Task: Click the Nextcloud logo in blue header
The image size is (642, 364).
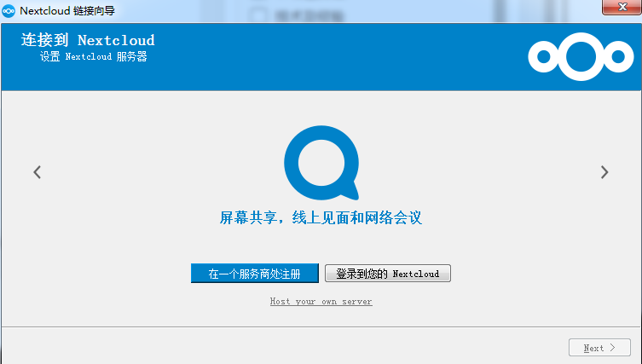Action: [581, 56]
